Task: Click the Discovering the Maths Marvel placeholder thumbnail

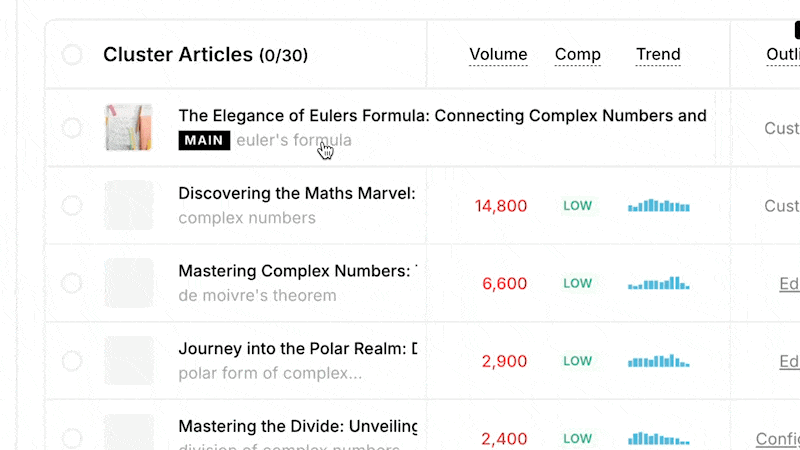Action: [129, 205]
